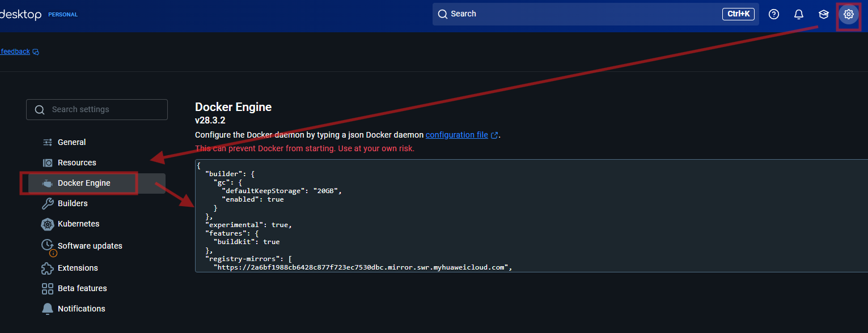
Task: Click the red Use at your own risk warning
Action: (x=304, y=148)
